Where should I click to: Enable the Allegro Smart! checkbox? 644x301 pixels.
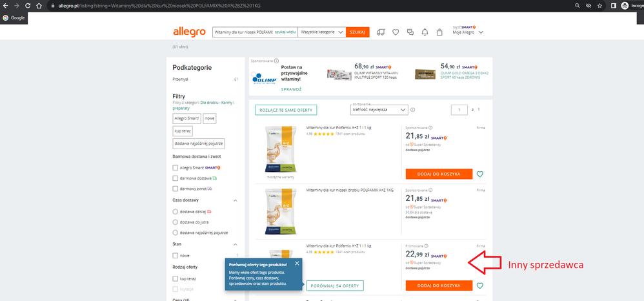click(176, 167)
